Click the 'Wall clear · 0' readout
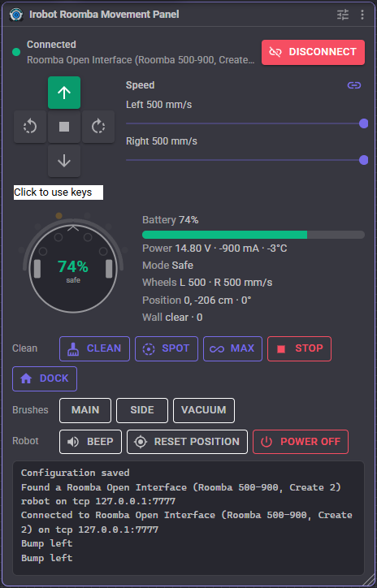377x588 pixels. (172, 318)
